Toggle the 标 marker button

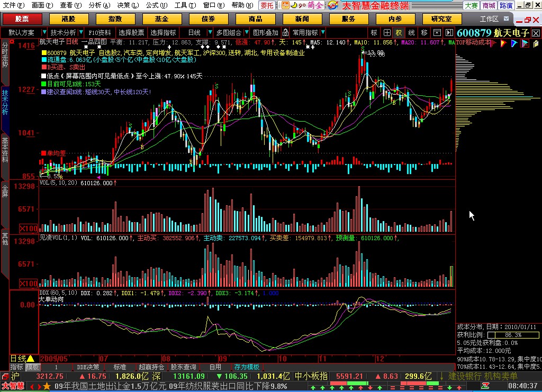coord(374,32)
